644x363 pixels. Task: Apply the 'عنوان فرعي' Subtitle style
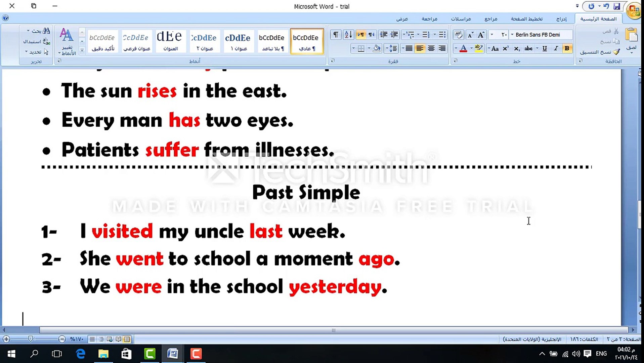click(136, 41)
